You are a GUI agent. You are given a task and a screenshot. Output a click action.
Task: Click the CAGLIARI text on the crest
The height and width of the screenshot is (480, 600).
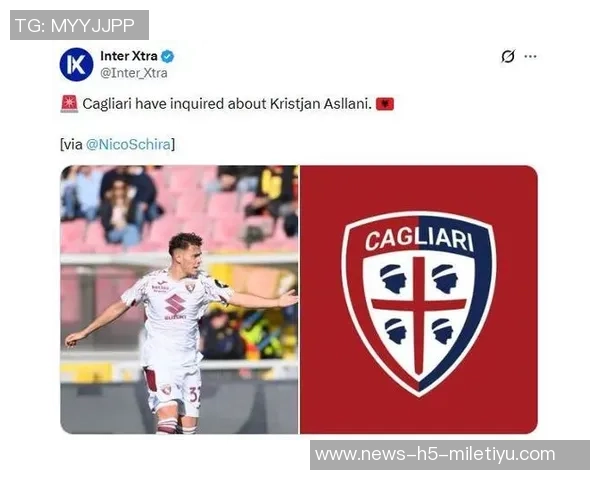click(419, 240)
